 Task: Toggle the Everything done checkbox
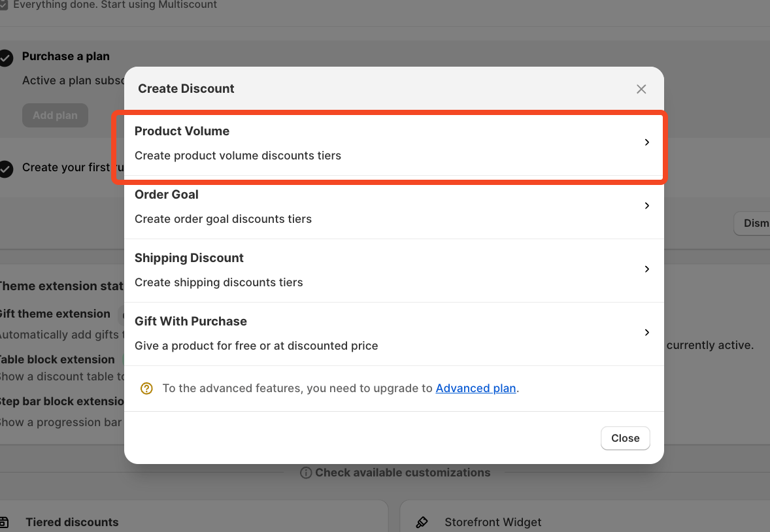coord(4,5)
